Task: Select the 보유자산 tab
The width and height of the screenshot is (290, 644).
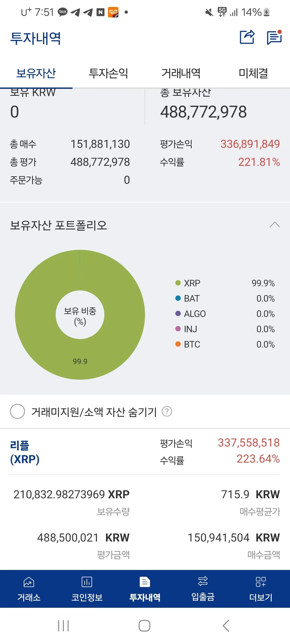Action: point(36,73)
